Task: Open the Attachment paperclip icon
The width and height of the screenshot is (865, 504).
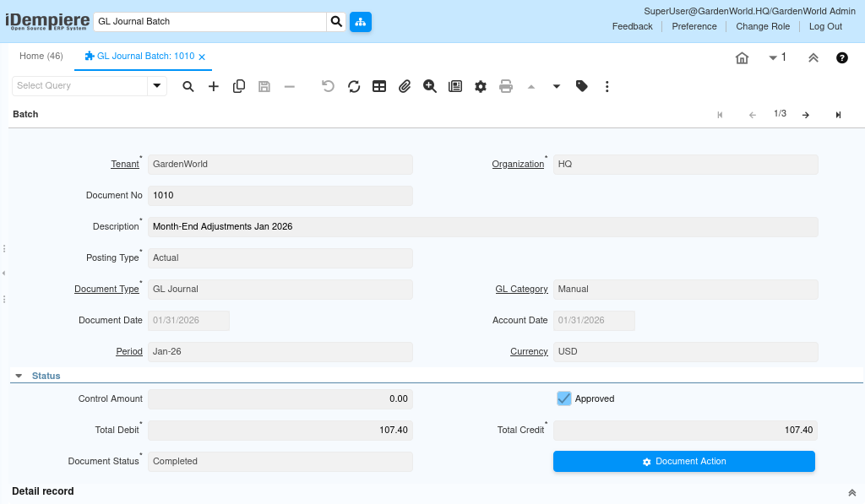Action: pos(405,86)
